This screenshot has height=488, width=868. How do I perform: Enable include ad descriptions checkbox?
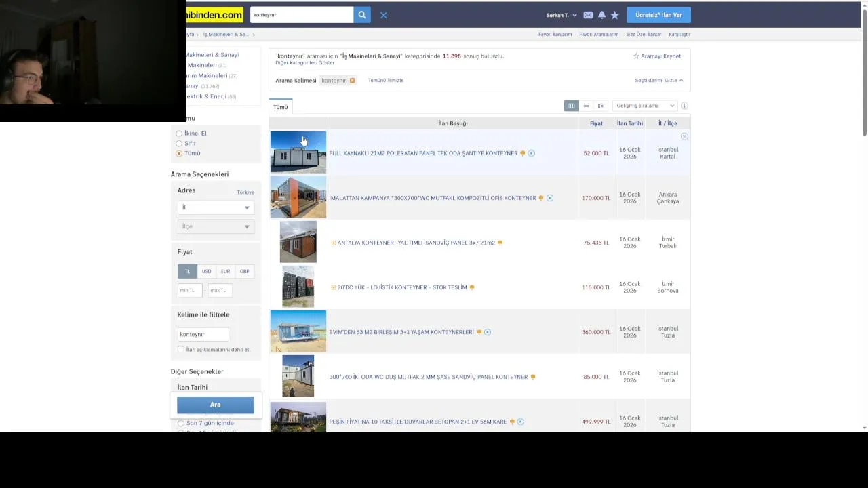(x=181, y=350)
